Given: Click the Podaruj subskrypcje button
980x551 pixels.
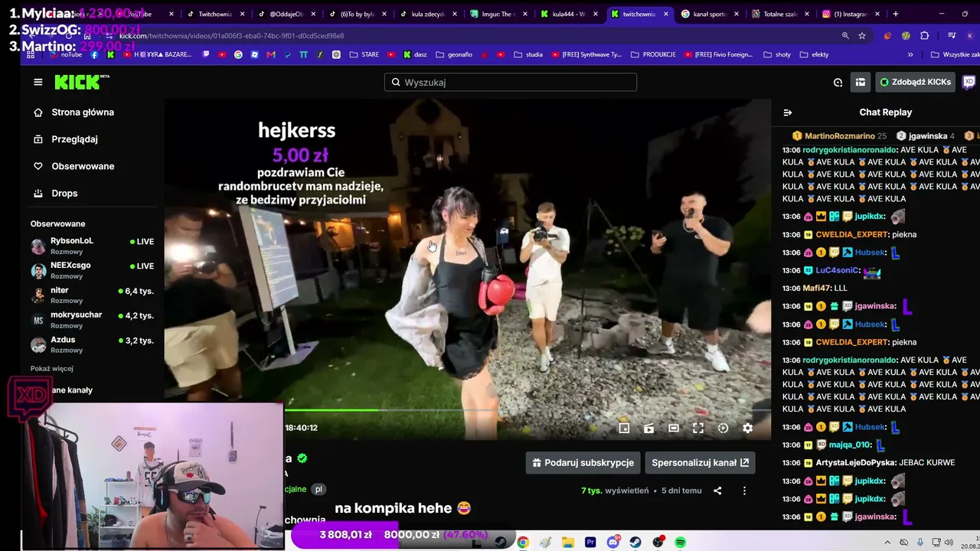Looking at the screenshot, I should pyautogui.click(x=583, y=462).
